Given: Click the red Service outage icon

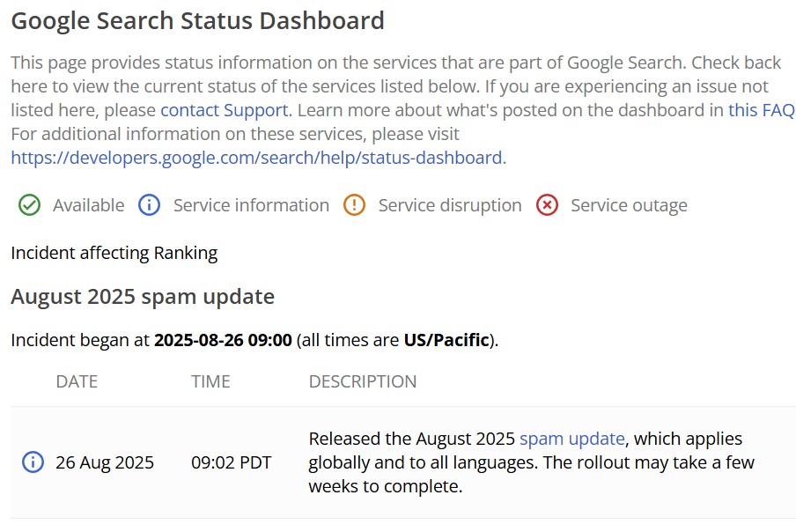Looking at the screenshot, I should pyautogui.click(x=547, y=205).
